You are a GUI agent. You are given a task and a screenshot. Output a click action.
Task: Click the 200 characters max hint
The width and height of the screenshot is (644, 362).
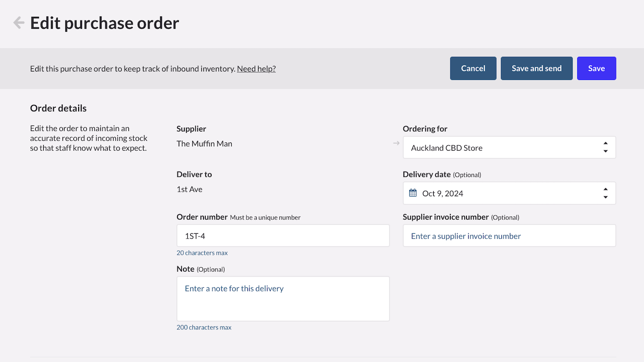[x=204, y=328]
